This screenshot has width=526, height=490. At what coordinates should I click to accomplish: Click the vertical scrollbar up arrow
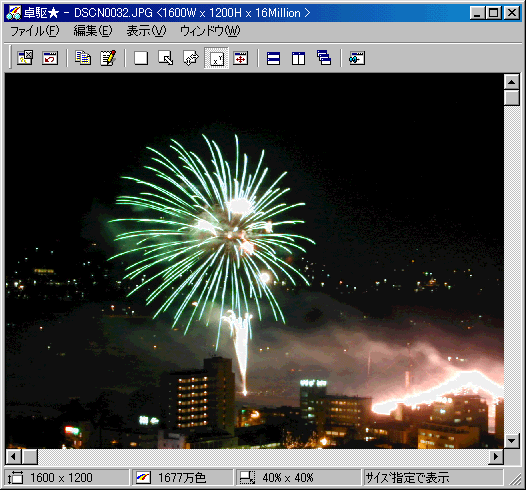click(512, 82)
